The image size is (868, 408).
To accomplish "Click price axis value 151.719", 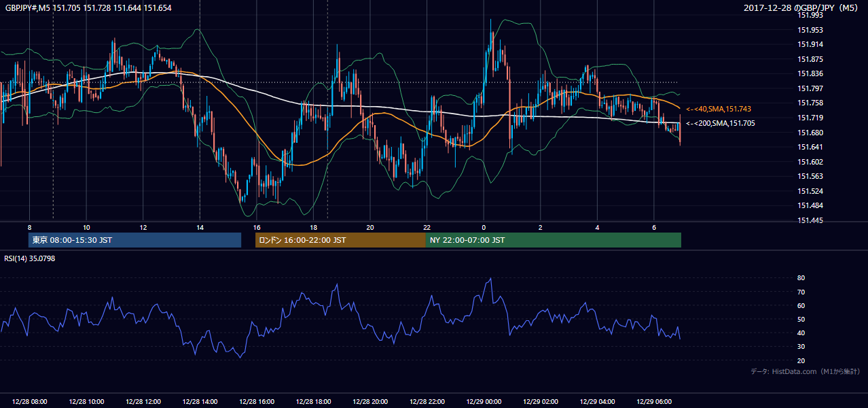I will (810, 118).
